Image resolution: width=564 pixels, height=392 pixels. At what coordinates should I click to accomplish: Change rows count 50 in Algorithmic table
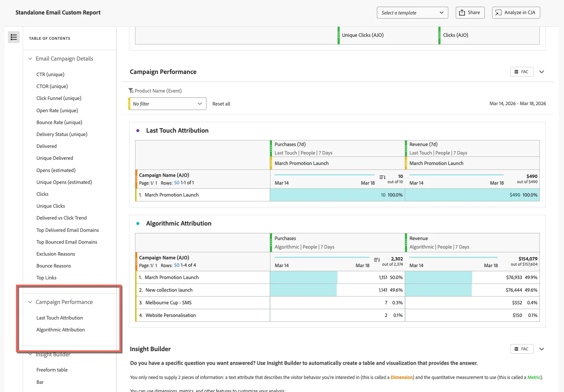coord(177,265)
